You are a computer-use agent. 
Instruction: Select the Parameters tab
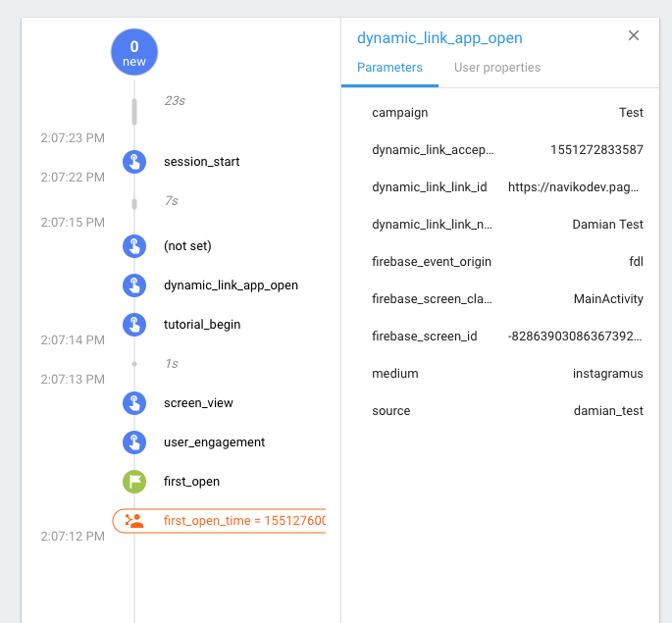tap(389, 68)
